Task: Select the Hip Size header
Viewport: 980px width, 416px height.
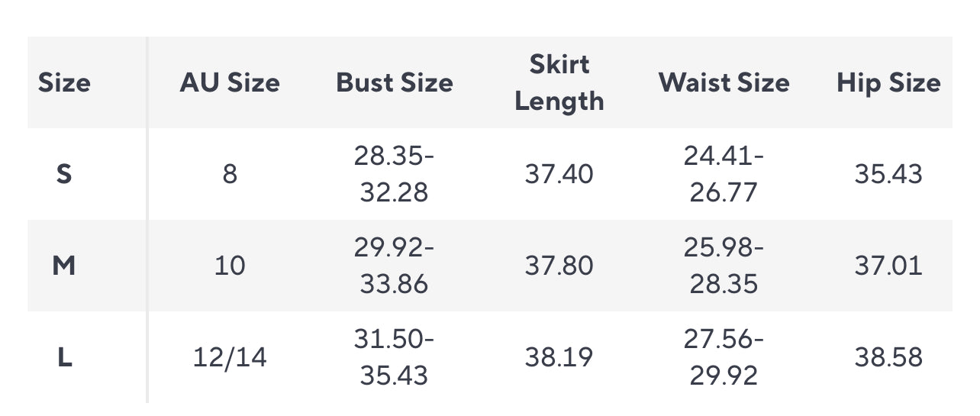Action: (888, 82)
